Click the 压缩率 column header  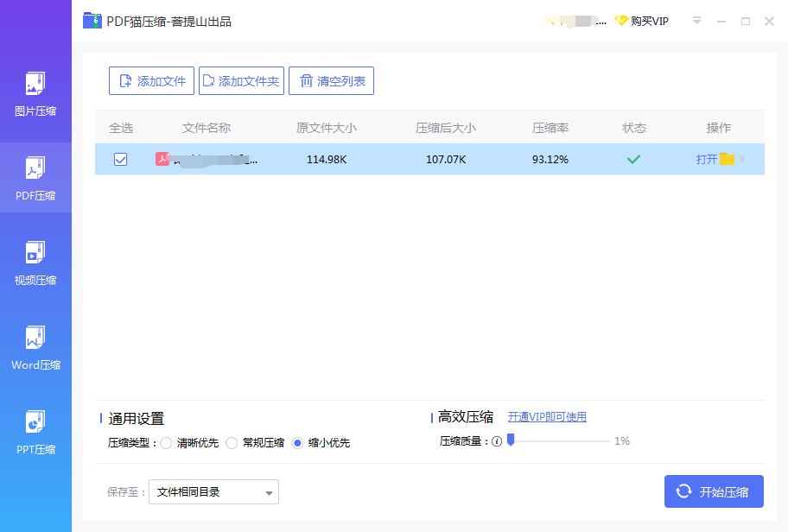[x=550, y=128]
